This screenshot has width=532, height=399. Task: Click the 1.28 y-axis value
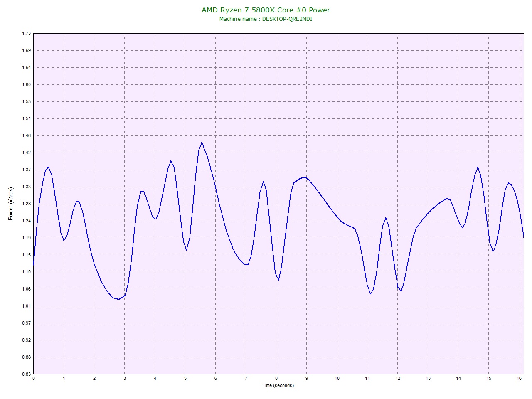26,204
